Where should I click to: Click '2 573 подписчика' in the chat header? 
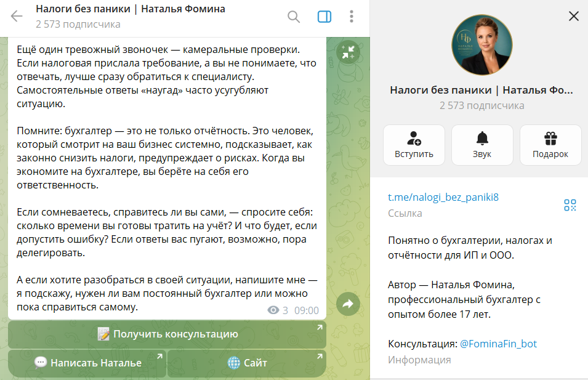78,24
